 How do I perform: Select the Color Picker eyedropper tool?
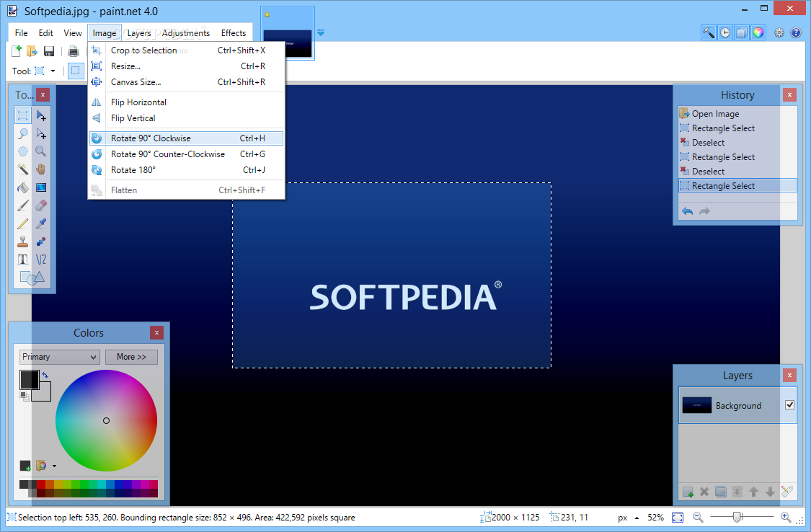click(x=41, y=223)
